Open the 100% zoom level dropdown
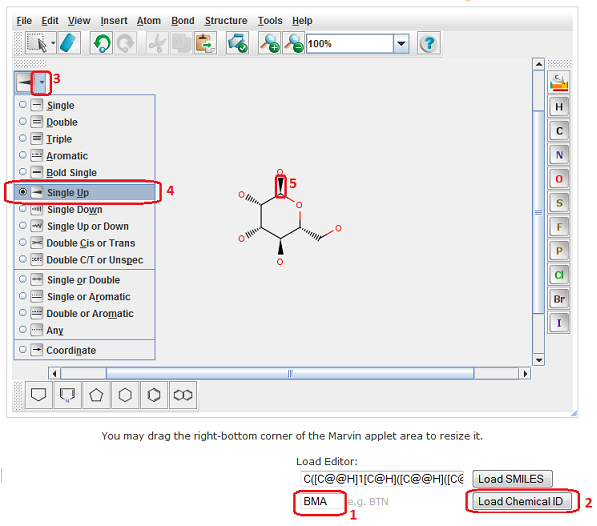This screenshot has height=526, width=597. click(x=401, y=43)
